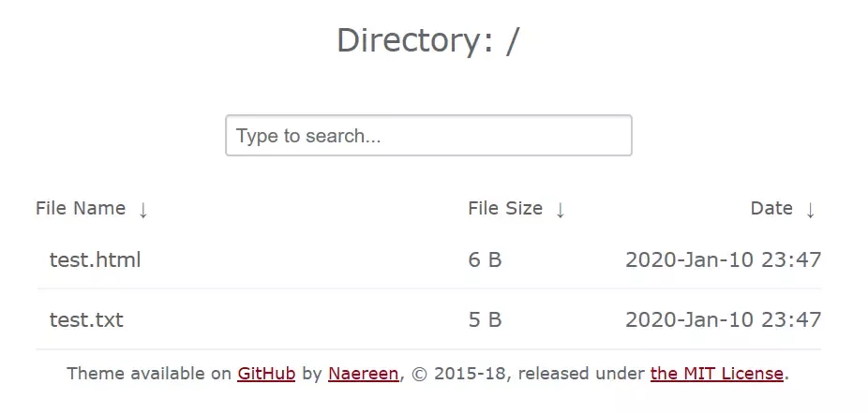Image resolution: width=868 pixels, height=414 pixels.
Task: Select the 5 B size cell
Action: click(x=485, y=320)
